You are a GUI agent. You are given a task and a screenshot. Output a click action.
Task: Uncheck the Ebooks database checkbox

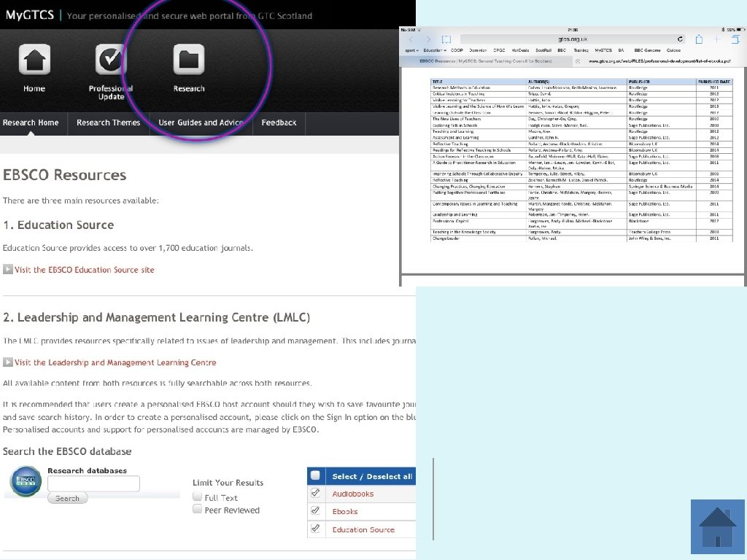[x=315, y=510]
